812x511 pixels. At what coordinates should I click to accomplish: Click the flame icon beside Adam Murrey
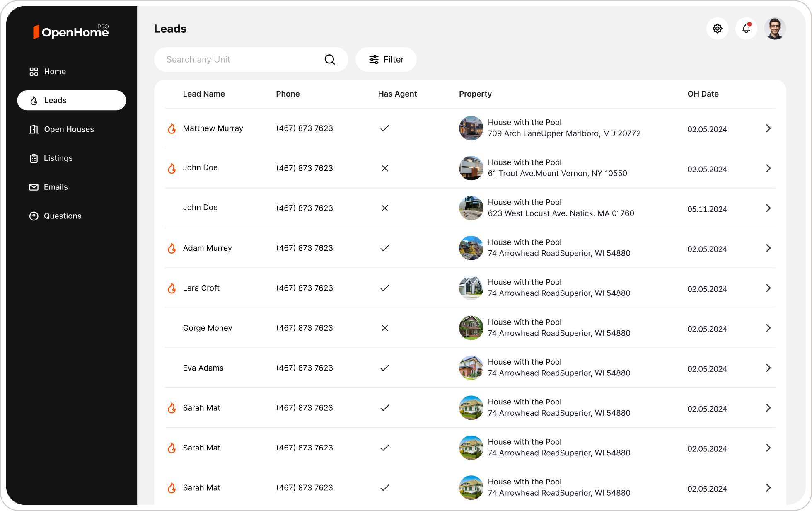[172, 248]
